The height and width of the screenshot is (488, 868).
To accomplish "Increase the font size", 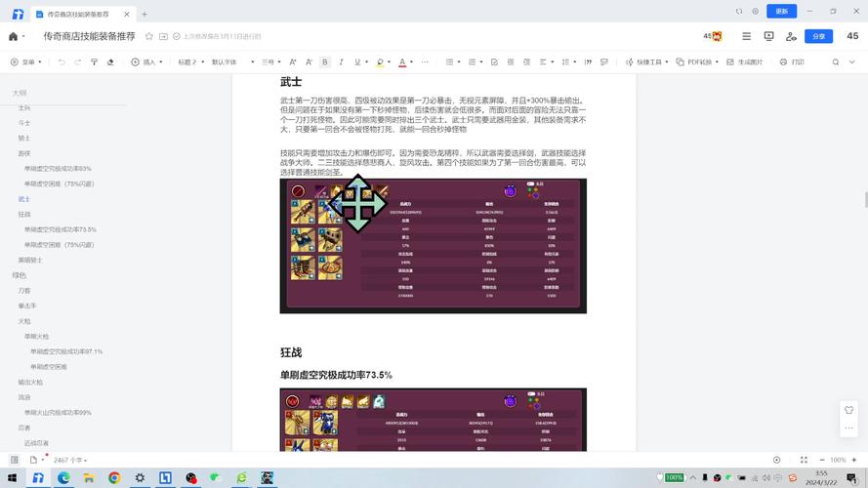I will (x=293, y=61).
